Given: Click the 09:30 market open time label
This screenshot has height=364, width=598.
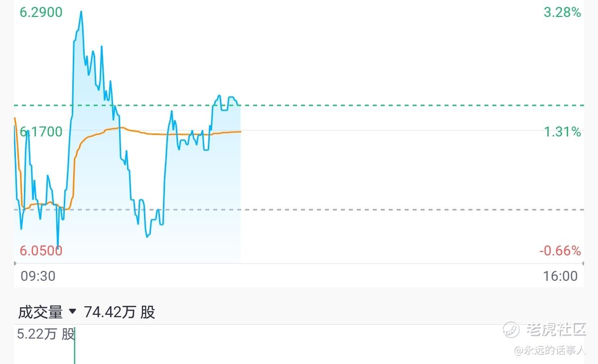Looking at the screenshot, I should point(38,276).
